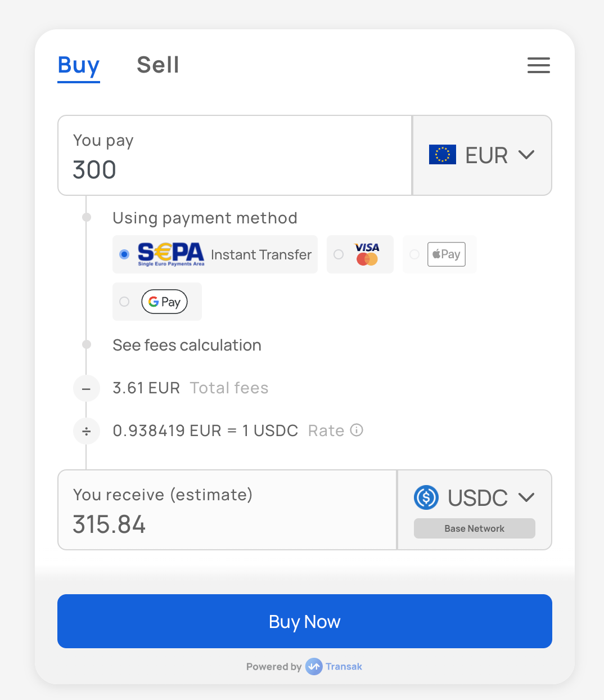This screenshot has height=700, width=604.
Task: Open the hamburger menu
Action: tap(538, 65)
